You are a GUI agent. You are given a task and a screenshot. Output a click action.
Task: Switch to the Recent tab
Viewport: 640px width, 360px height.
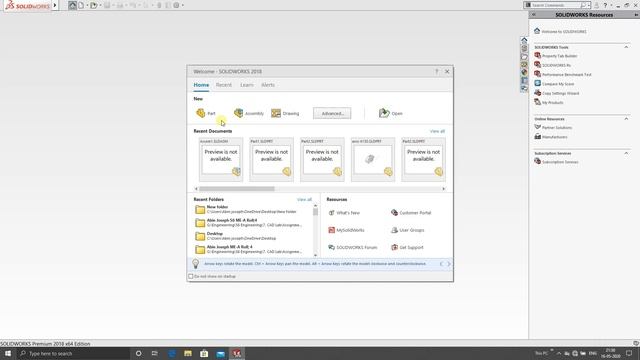click(224, 85)
